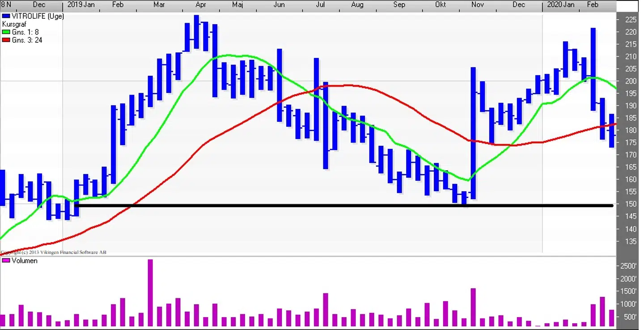Select the Apr month label on the time axis
This screenshot has height=330, width=644.
coord(201,5)
